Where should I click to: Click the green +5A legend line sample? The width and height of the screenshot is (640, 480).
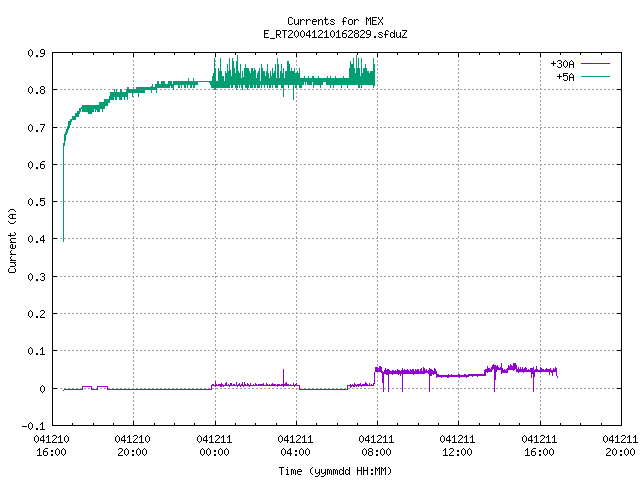[x=596, y=76]
